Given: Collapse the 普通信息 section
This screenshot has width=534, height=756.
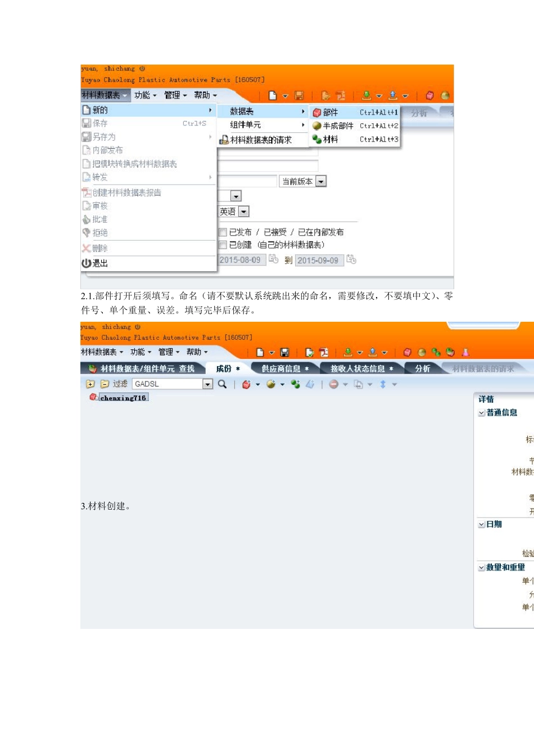Looking at the screenshot, I should coord(482,413).
